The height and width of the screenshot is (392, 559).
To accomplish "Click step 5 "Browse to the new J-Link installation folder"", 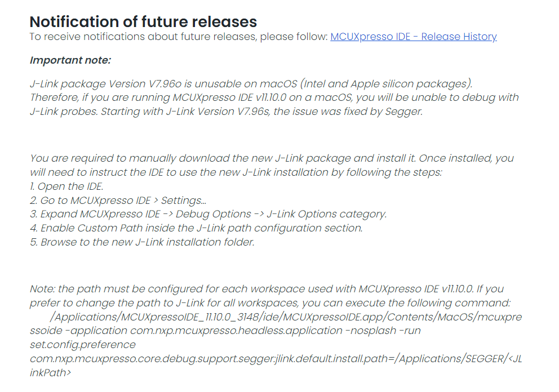I will [142, 242].
